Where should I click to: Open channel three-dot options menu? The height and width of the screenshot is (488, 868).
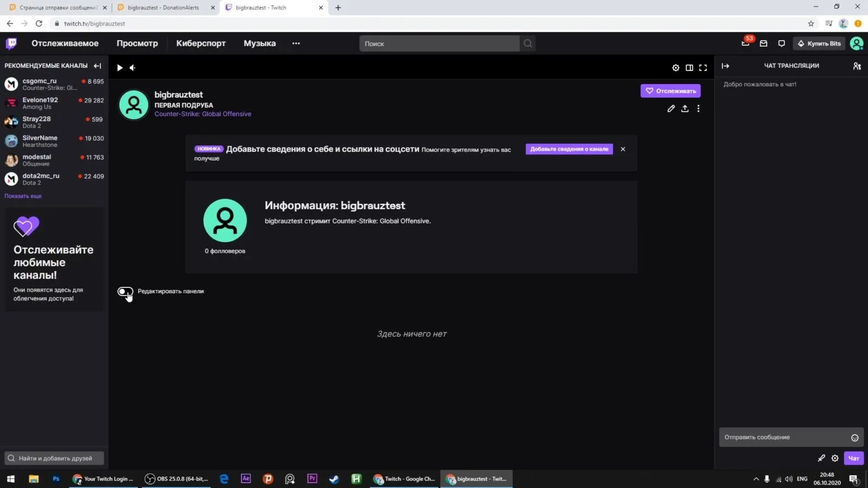tap(698, 108)
